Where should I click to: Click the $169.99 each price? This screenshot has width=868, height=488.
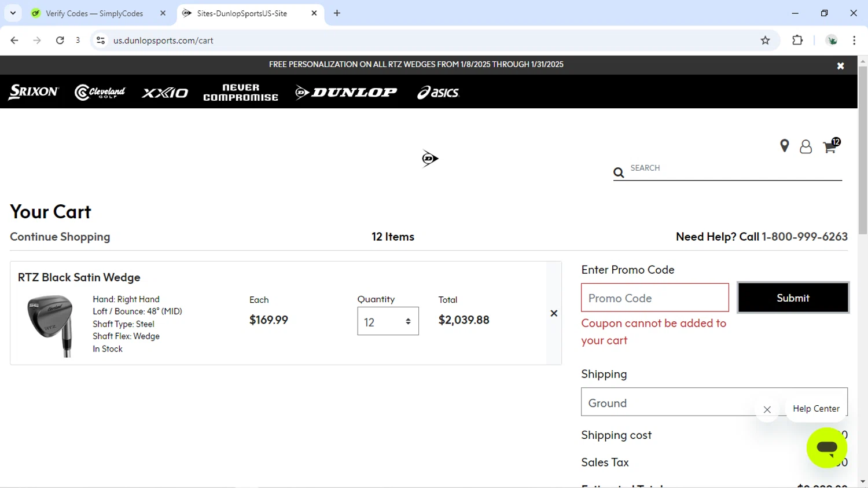click(269, 320)
